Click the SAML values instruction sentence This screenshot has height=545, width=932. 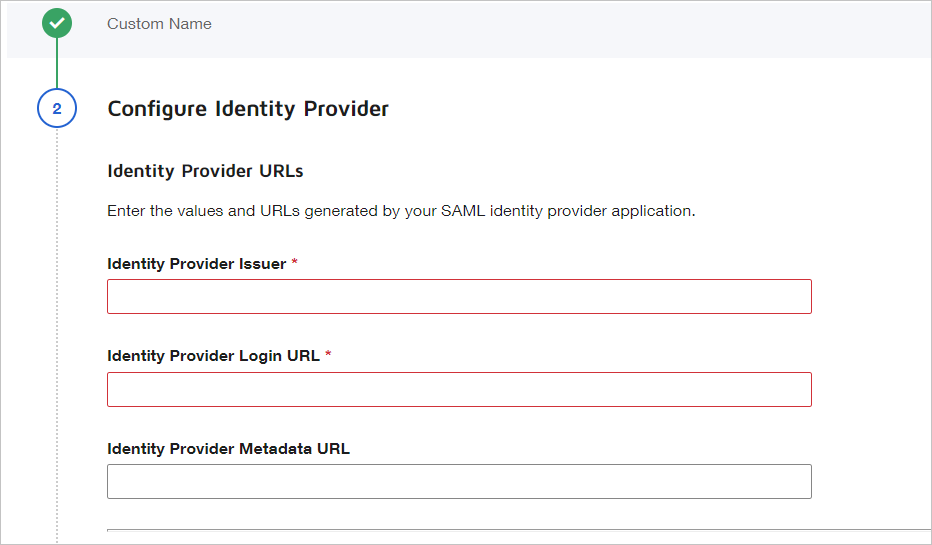point(401,211)
